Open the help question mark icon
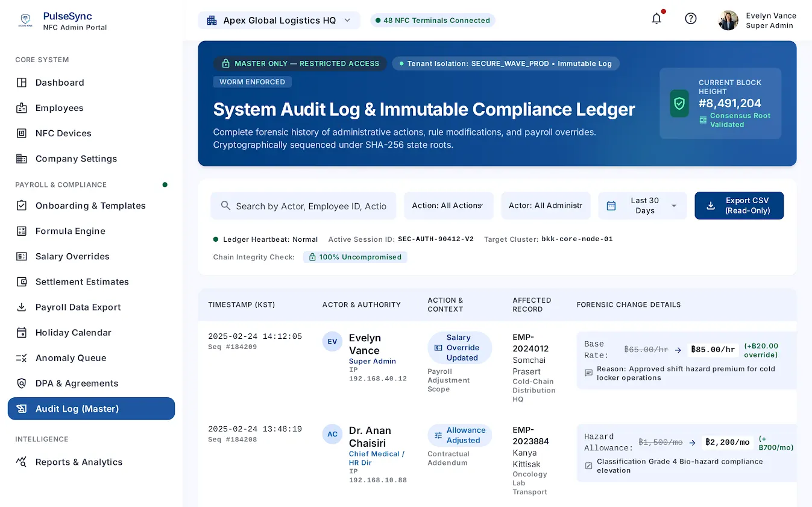812x507 pixels. pyautogui.click(x=691, y=19)
